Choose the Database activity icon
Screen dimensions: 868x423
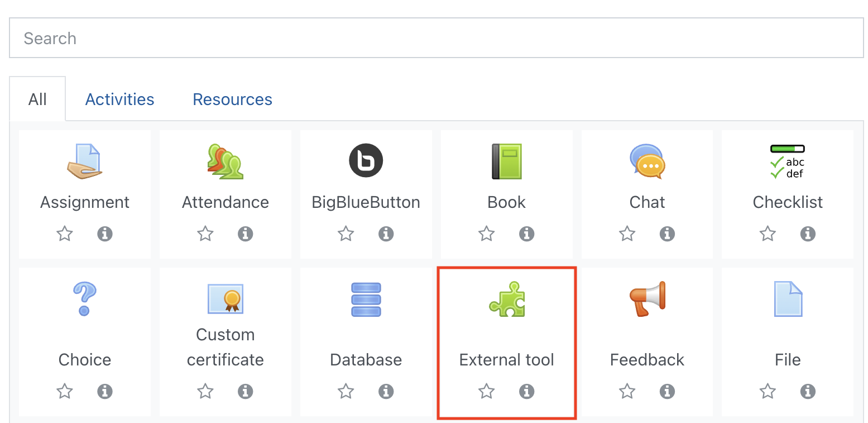click(366, 300)
